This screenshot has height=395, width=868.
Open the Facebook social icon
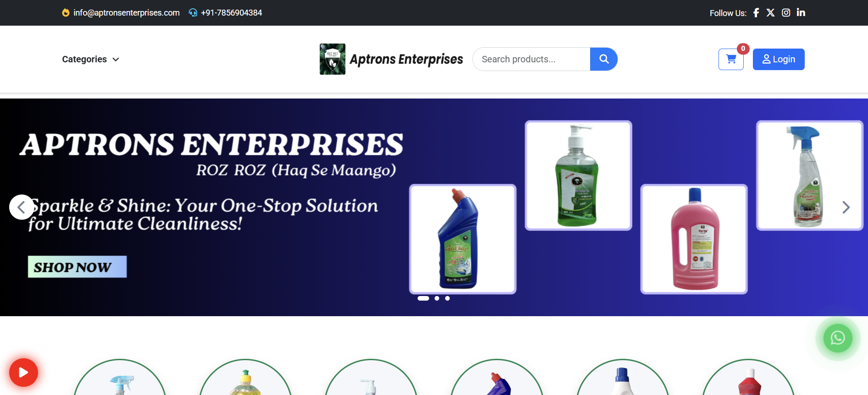[756, 13]
